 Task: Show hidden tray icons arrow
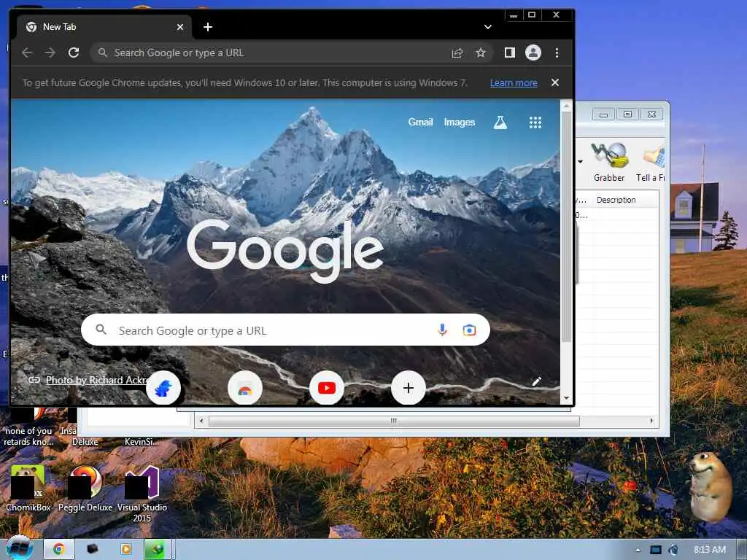(638, 550)
